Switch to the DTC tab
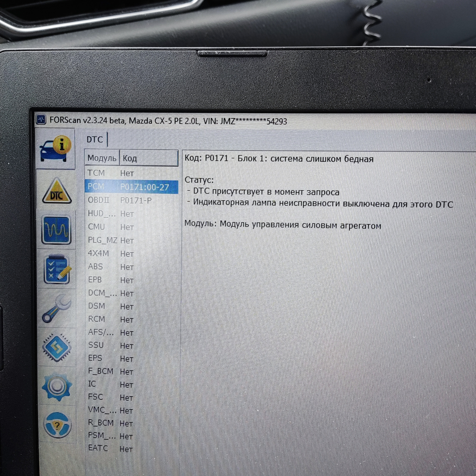This screenshot has height=476, width=476. tap(95, 140)
